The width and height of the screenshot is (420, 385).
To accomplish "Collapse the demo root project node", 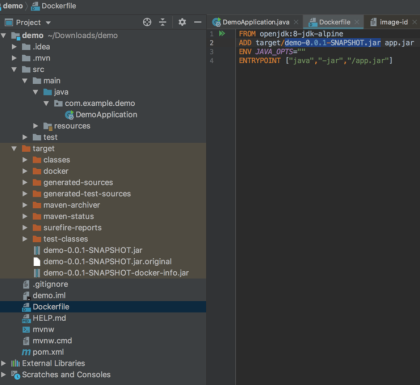I will click(4, 35).
